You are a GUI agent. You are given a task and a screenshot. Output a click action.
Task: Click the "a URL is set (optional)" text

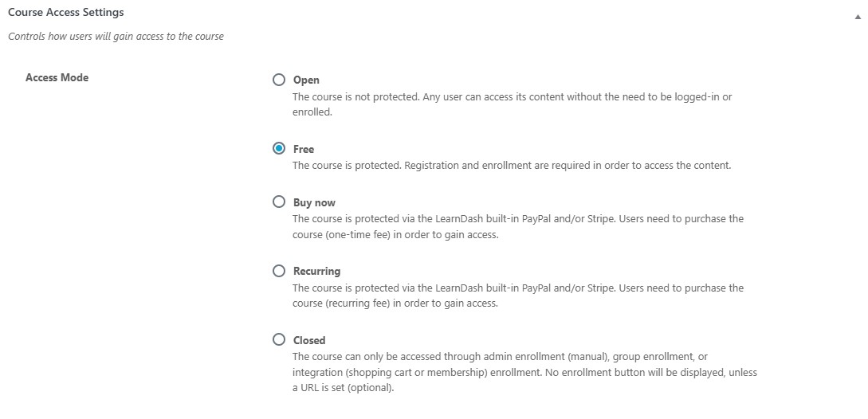coord(343,388)
